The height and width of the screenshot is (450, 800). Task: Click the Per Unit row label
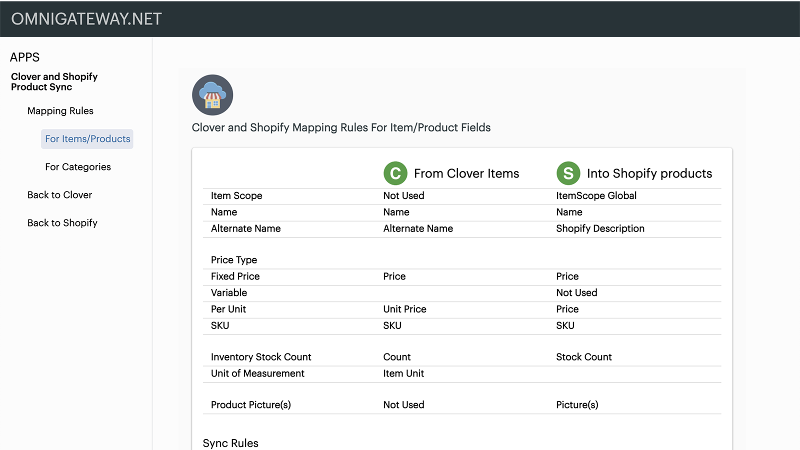click(228, 309)
